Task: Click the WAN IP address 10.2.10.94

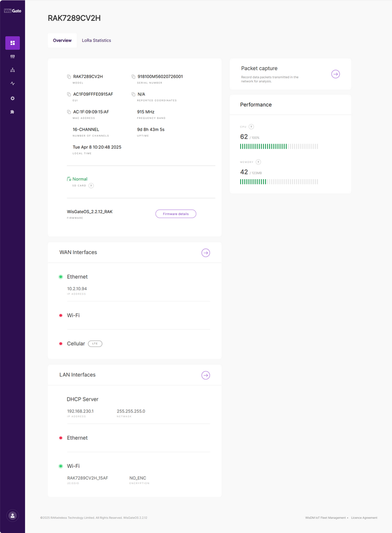Action: pyautogui.click(x=77, y=289)
